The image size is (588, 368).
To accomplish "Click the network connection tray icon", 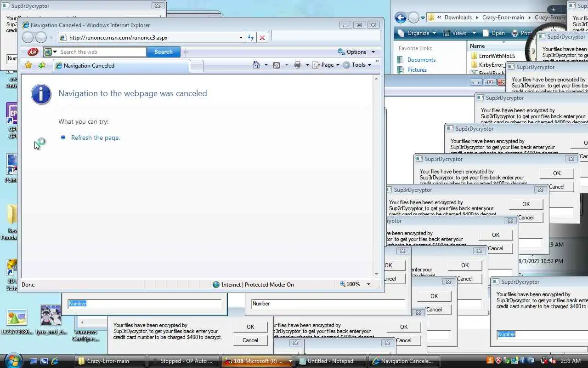I will (x=544, y=361).
